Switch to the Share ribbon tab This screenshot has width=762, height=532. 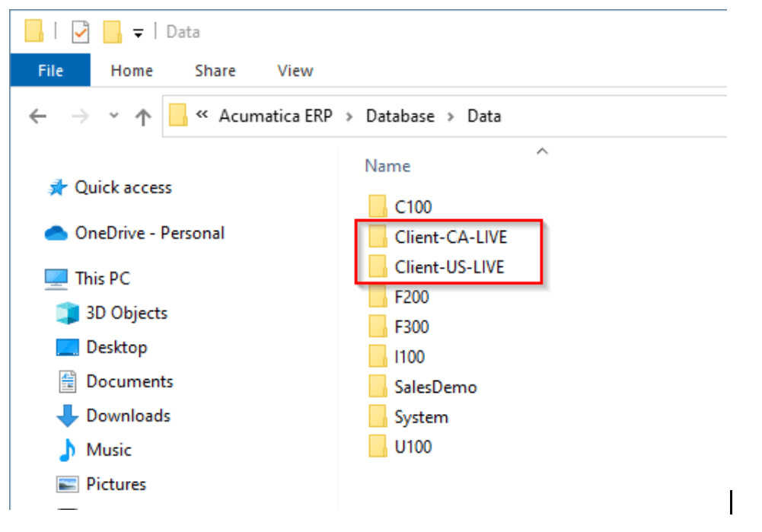coord(215,71)
